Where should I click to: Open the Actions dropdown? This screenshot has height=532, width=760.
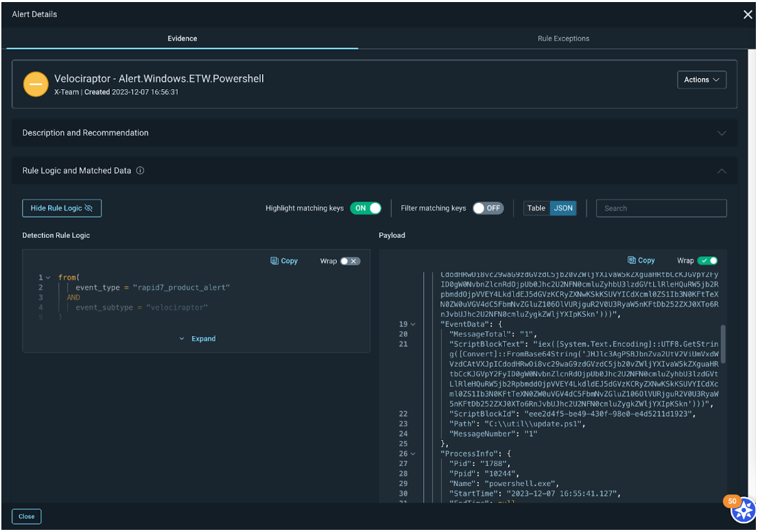[x=701, y=80]
